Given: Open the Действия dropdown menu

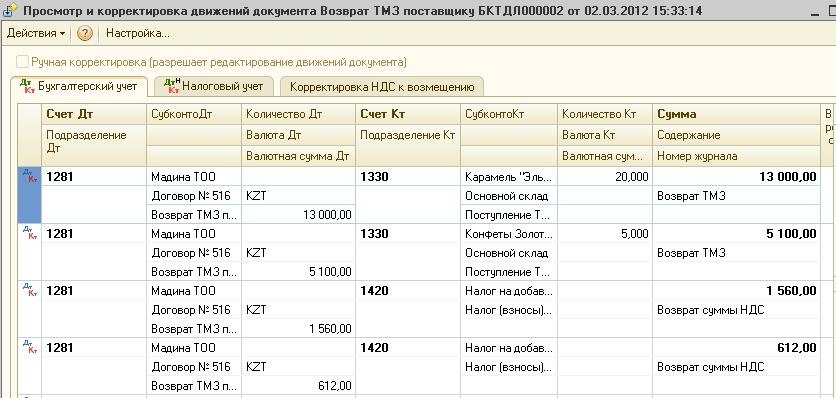Looking at the screenshot, I should point(36,33).
